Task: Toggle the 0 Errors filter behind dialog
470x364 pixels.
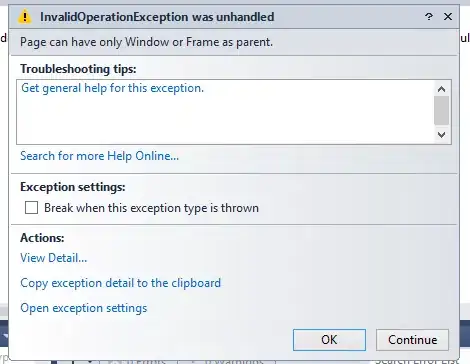Action: pyautogui.click(x=138, y=361)
